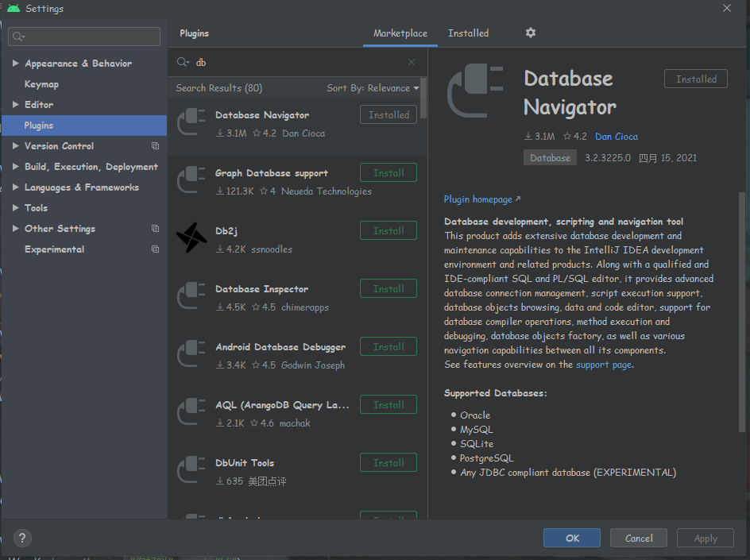Close the Settings dialog window

point(726,8)
